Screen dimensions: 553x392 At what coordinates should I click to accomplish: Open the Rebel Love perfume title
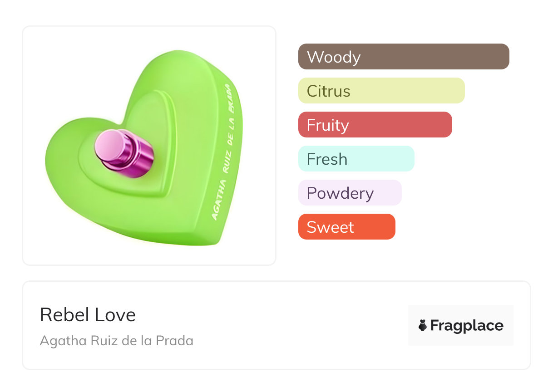click(x=88, y=315)
